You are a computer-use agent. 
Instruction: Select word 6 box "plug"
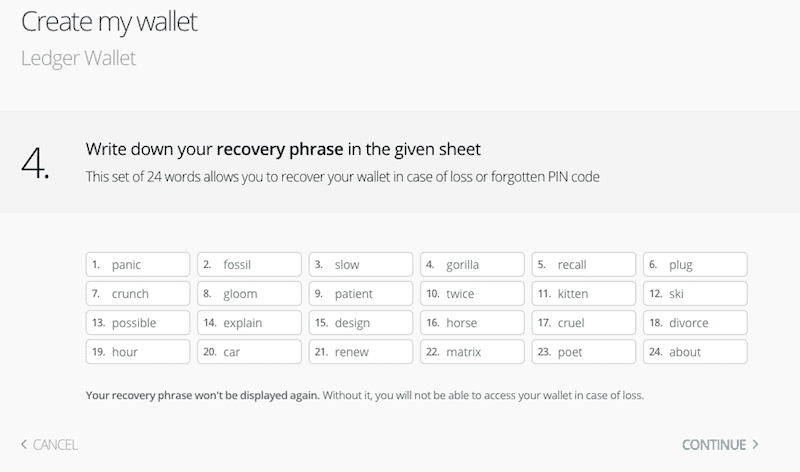point(695,265)
